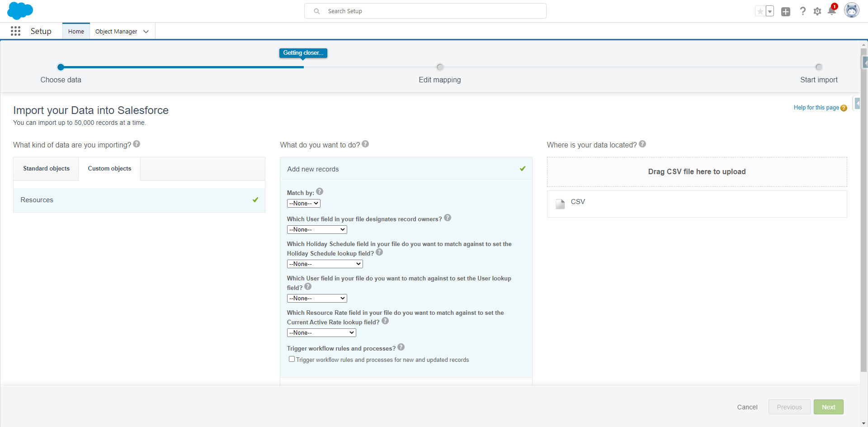Click the 'Start import' progress step marker
This screenshot has width=868, height=427.
(x=819, y=67)
